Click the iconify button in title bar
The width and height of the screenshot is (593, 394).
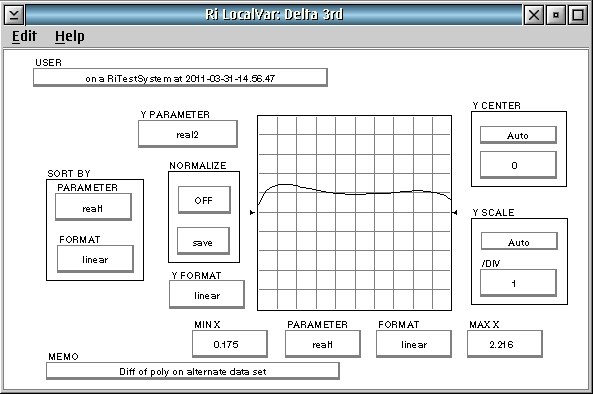coord(556,15)
